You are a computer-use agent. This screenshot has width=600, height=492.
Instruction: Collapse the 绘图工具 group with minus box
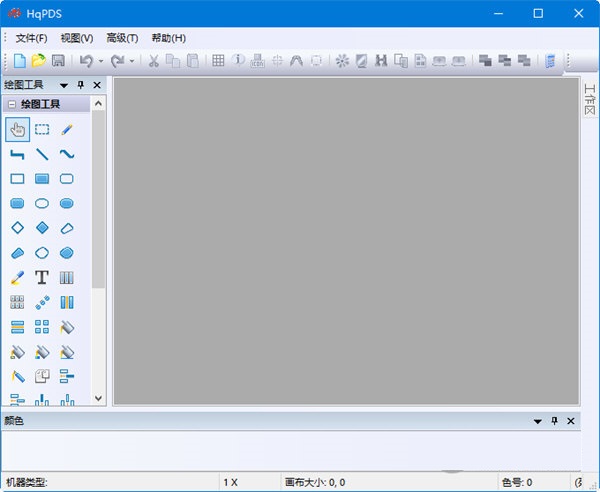coord(11,104)
